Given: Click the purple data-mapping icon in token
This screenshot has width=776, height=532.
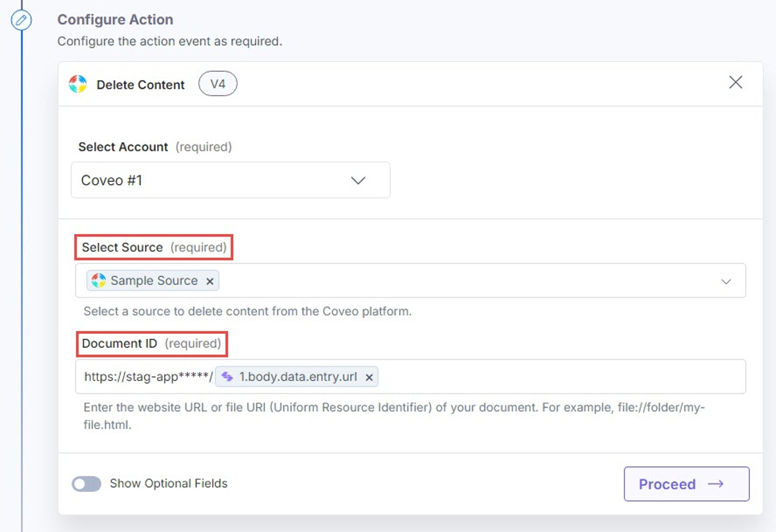Looking at the screenshot, I should [227, 377].
